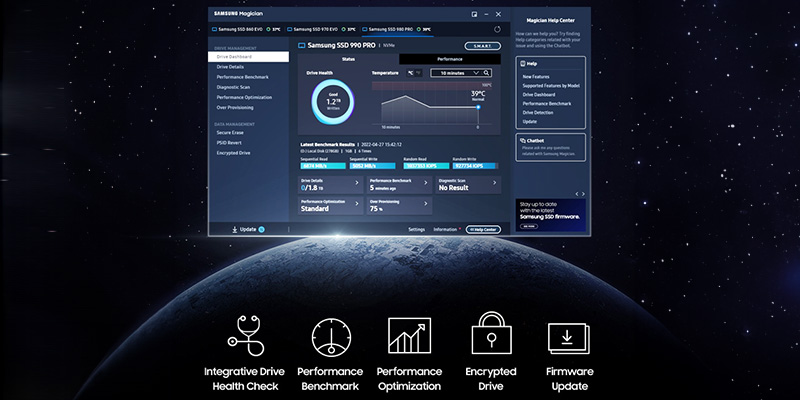800x400 pixels.
Task: Click the Drive Health circular gauge
Action: click(333, 102)
